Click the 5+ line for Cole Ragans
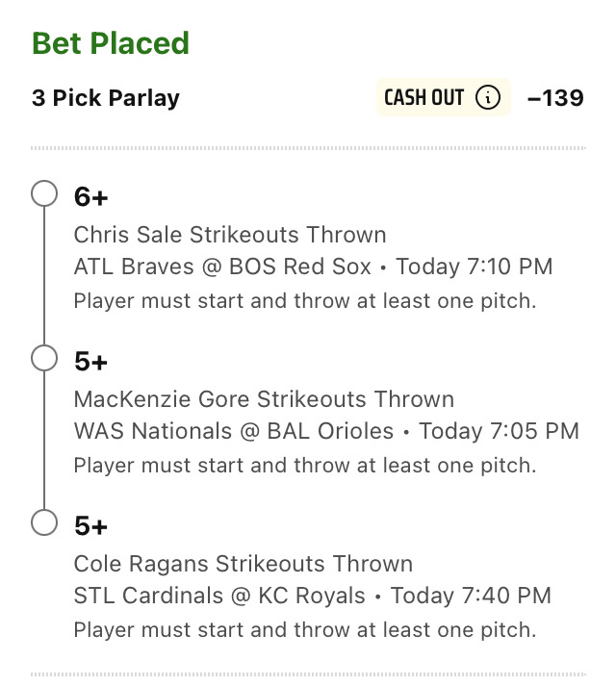 pyautogui.click(x=90, y=525)
